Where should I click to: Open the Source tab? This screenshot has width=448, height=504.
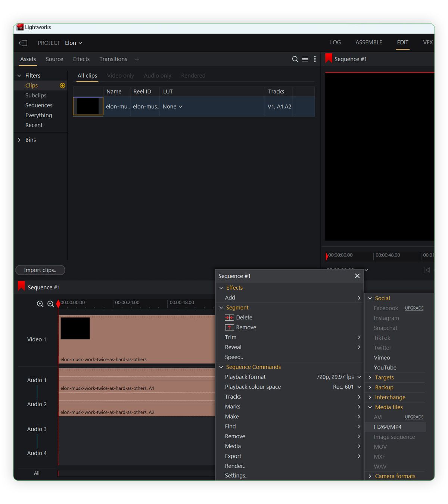(x=55, y=59)
